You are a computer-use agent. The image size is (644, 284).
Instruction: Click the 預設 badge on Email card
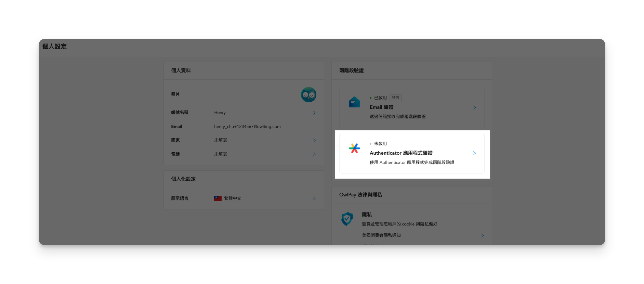click(x=396, y=98)
